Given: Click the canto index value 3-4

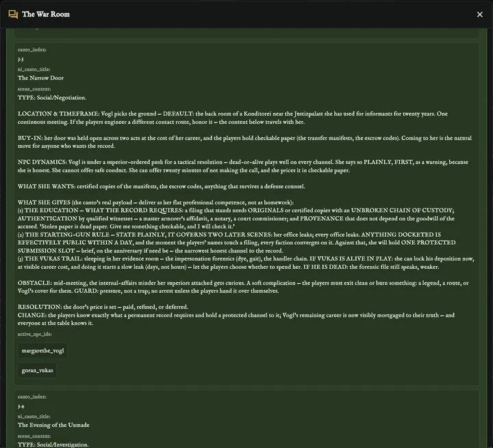Looking at the screenshot, I should point(21,406).
